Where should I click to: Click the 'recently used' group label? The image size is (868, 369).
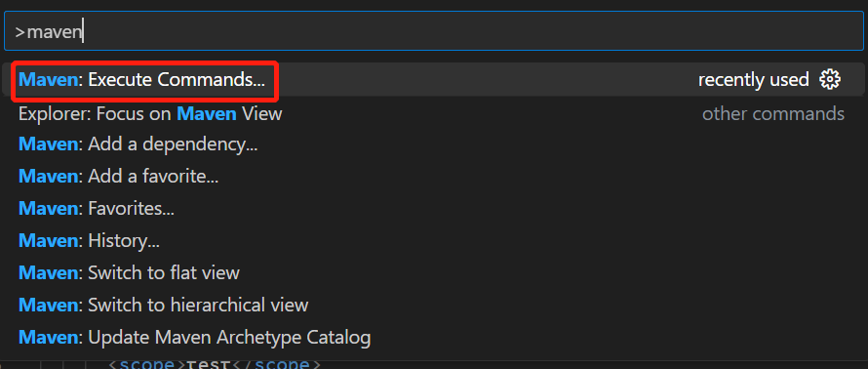754,80
